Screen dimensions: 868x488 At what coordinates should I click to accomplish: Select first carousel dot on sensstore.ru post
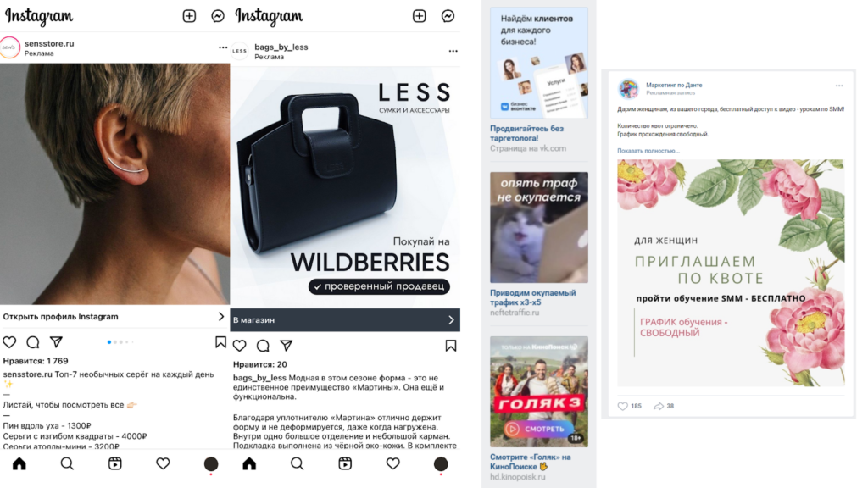pyautogui.click(x=109, y=342)
